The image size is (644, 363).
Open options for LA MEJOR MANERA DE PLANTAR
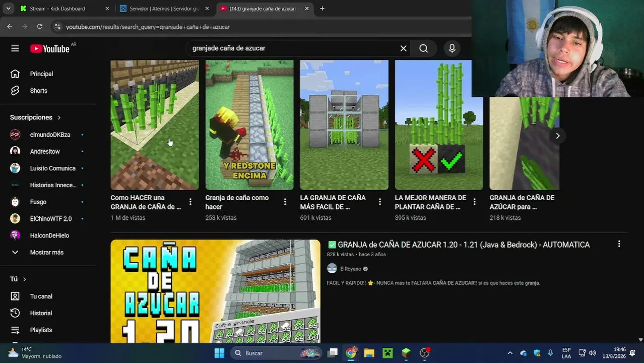pos(474,202)
